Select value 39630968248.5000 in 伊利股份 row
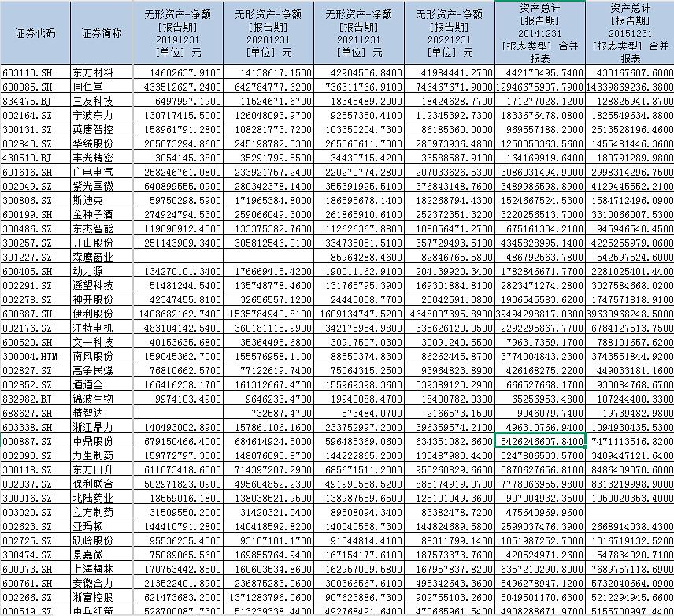 tap(630, 314)
